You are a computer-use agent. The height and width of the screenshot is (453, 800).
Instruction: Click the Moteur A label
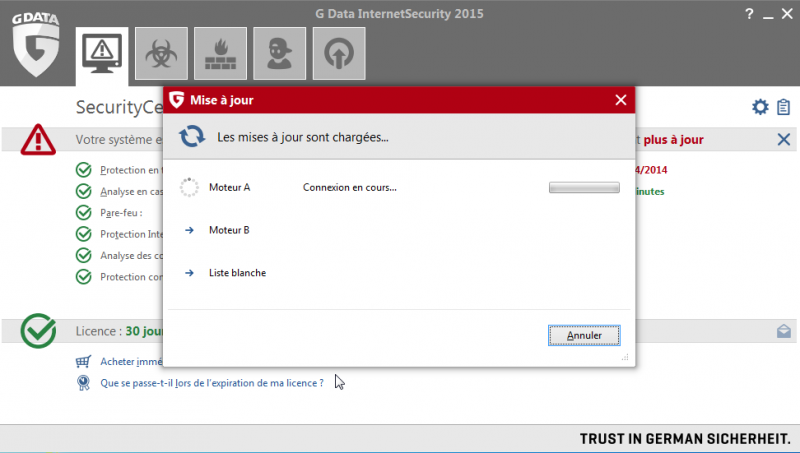coord(230,187)
